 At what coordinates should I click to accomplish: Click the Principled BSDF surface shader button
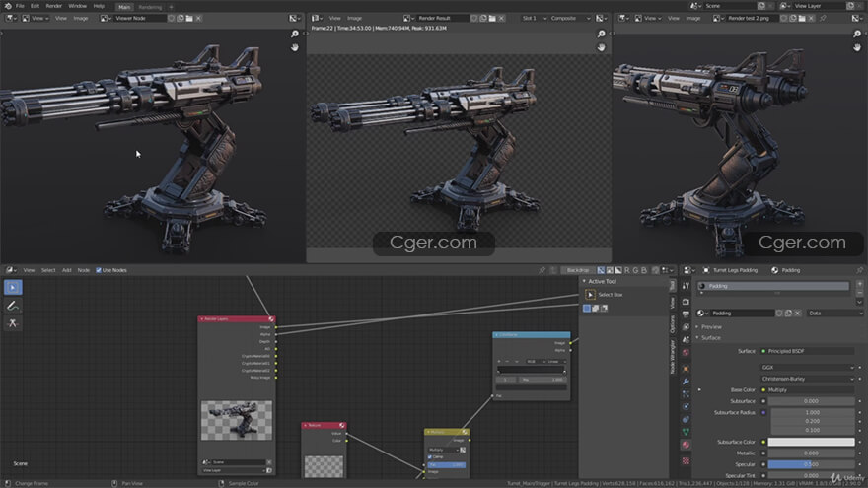[x=808, y=351]
